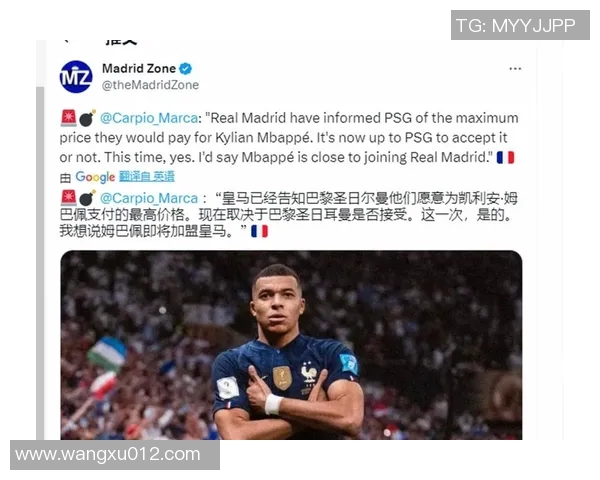The width and height of the screenshot is (600, 480).
Task: Click the French flag after English quote
Action: click(505, 158)
